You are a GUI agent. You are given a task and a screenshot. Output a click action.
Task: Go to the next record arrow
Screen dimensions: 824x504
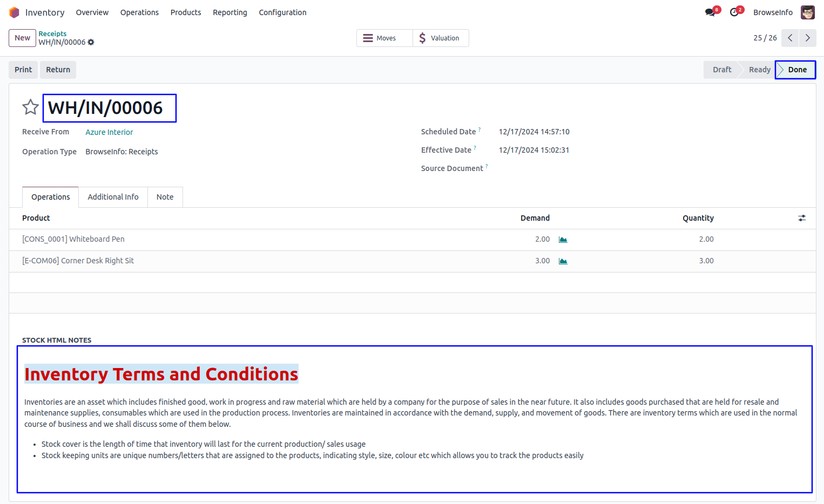(x=807, y=38)
